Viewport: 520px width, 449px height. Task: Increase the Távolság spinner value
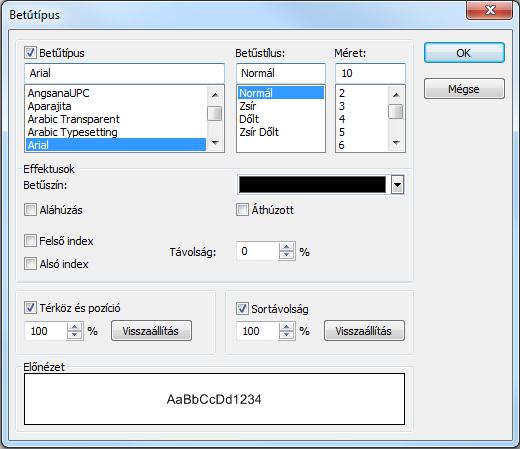[x=286, y=247]
